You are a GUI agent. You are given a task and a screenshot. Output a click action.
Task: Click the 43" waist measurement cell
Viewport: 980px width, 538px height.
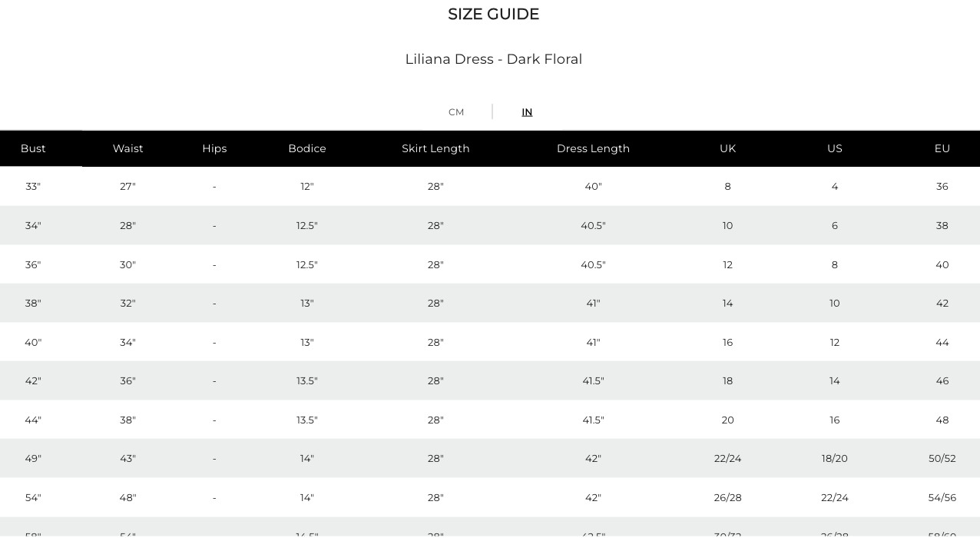coord(128,459)
